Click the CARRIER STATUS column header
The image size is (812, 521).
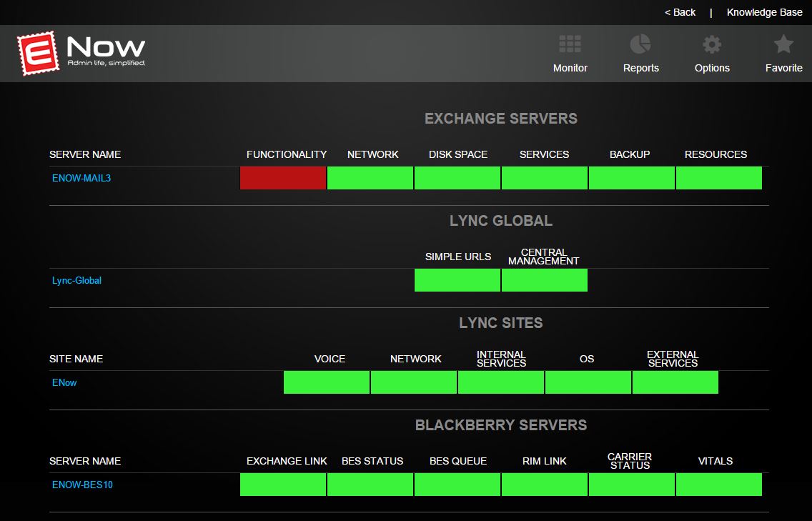pos(629,461)
